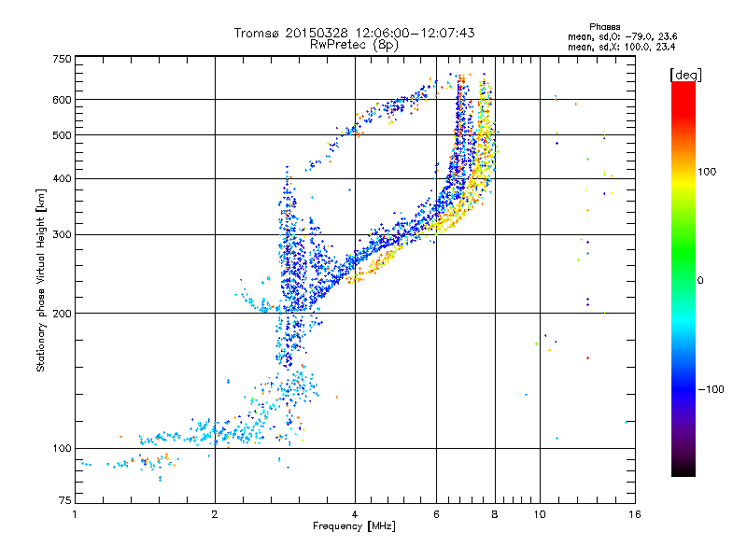Click the x-axis tick label '1'
Screen dimensions: 747x560
point(75,514)
